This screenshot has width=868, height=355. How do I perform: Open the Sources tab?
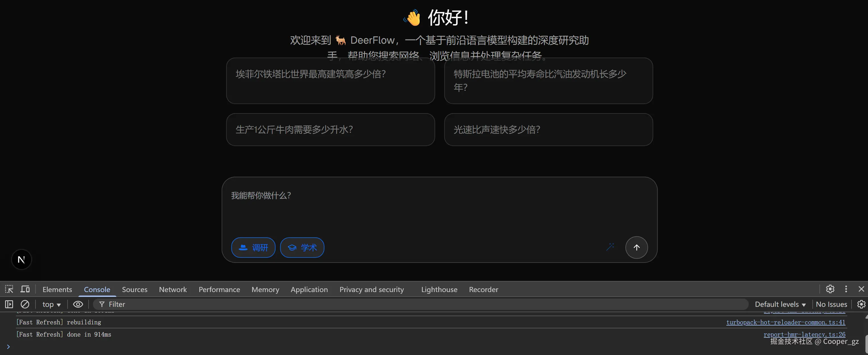coord(135,290)
